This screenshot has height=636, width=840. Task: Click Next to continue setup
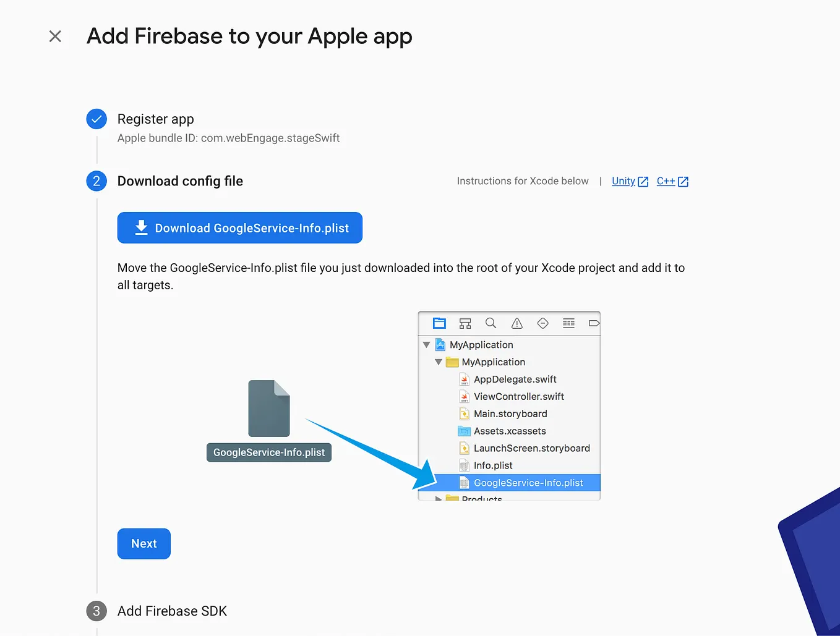[144, 544]
